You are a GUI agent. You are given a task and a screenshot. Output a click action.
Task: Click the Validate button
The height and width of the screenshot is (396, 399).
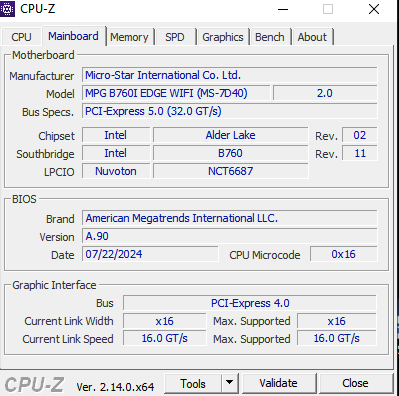(279, 383)
